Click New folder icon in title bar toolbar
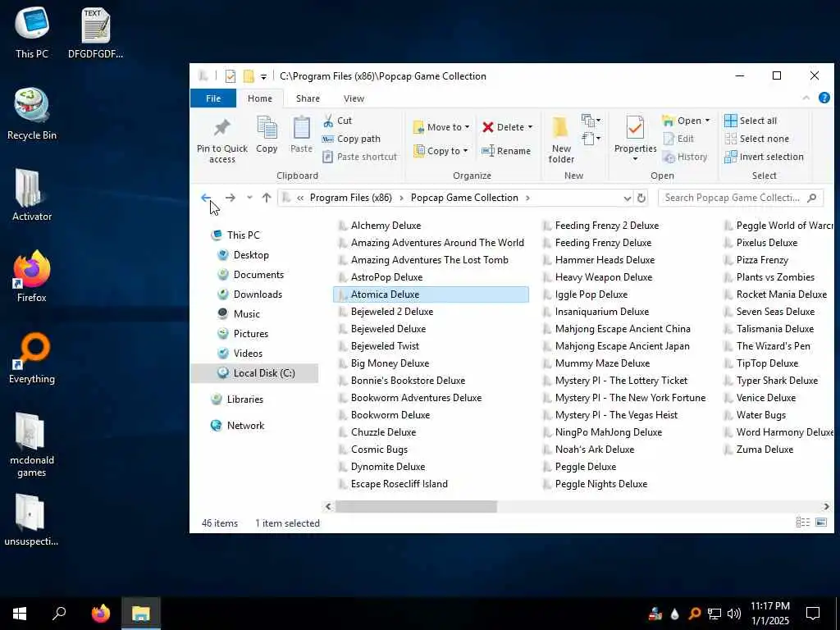The height and width of the screenshot is (630, 840). pos(249,76)
